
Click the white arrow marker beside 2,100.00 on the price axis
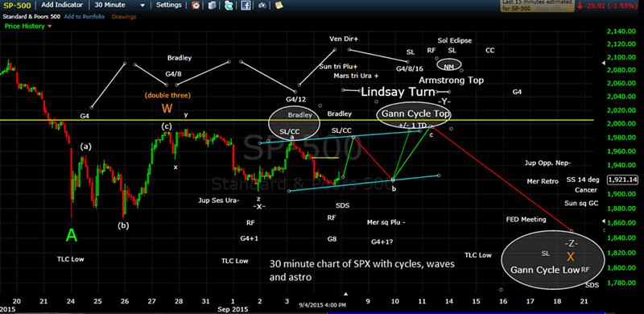[603, 63]
